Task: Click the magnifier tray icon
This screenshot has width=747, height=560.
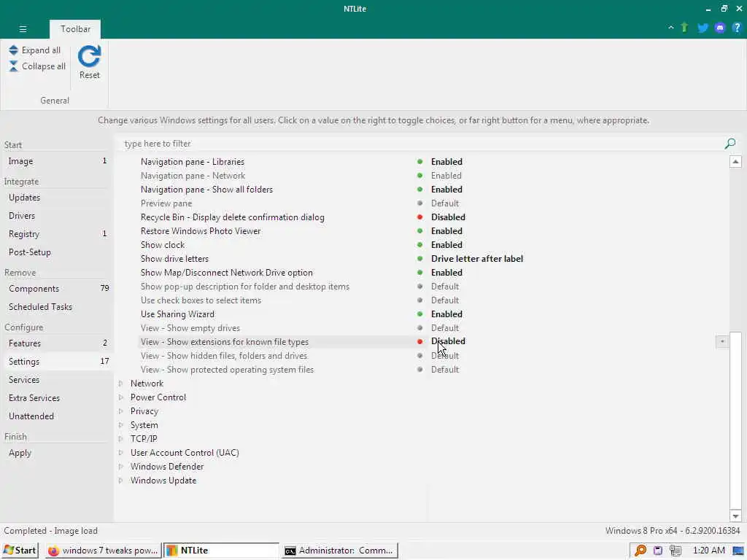Action: (x=640, y=551)
